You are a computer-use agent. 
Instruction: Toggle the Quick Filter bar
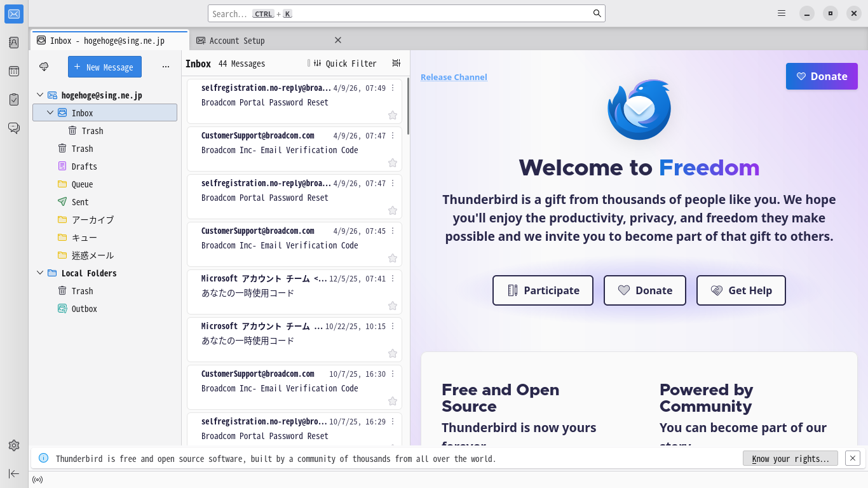pyautogui.click(x=345, y=64)
